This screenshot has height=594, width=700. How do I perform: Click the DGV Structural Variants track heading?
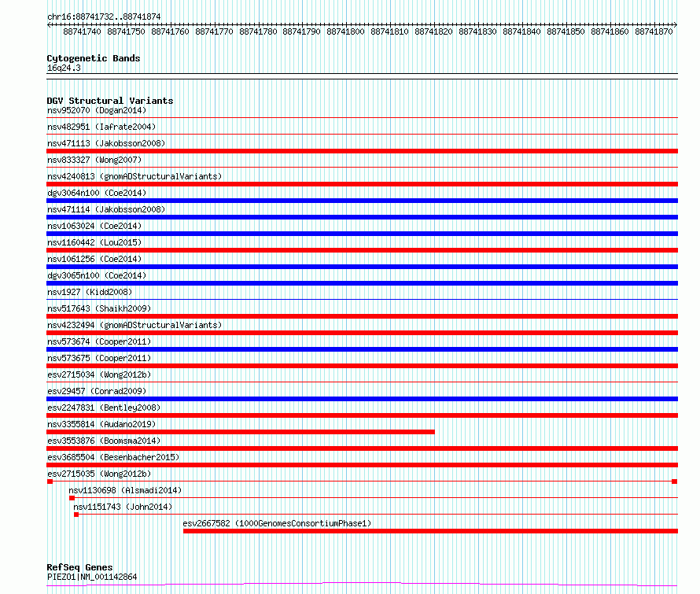110,101
